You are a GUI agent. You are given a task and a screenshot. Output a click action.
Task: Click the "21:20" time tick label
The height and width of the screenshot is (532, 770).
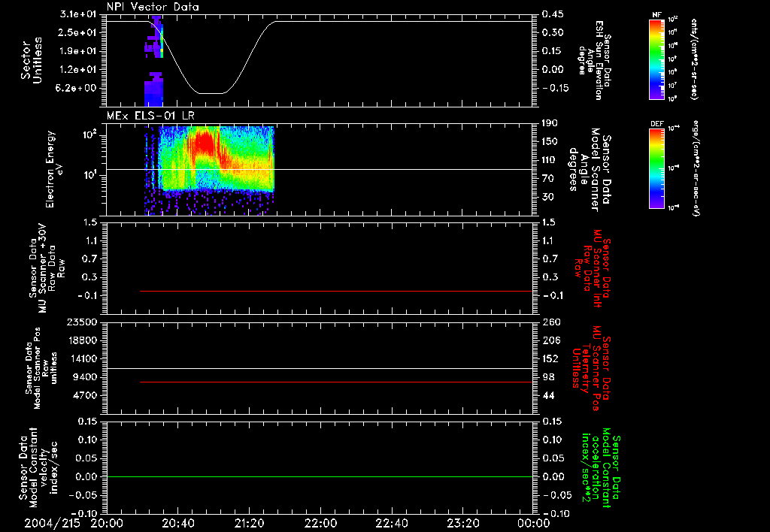(x=249, y=523)
